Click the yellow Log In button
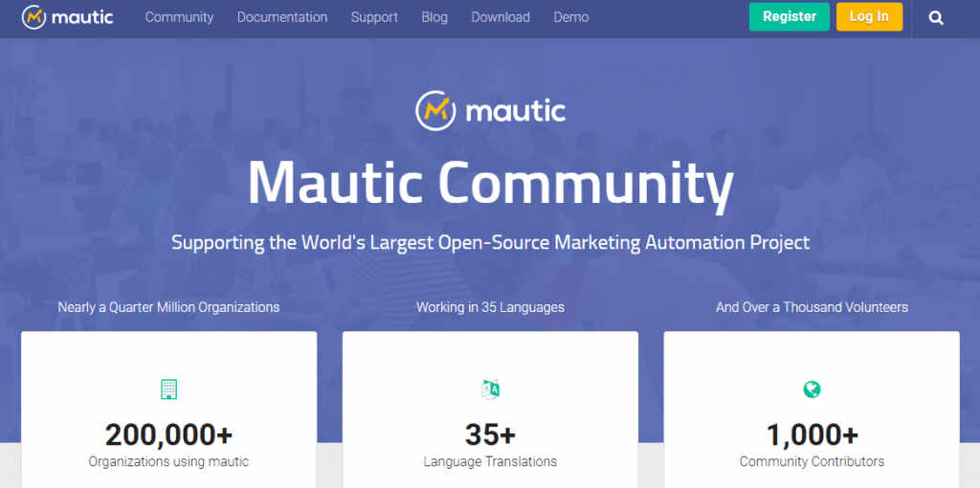980x488 pixels. click(869, 17)
